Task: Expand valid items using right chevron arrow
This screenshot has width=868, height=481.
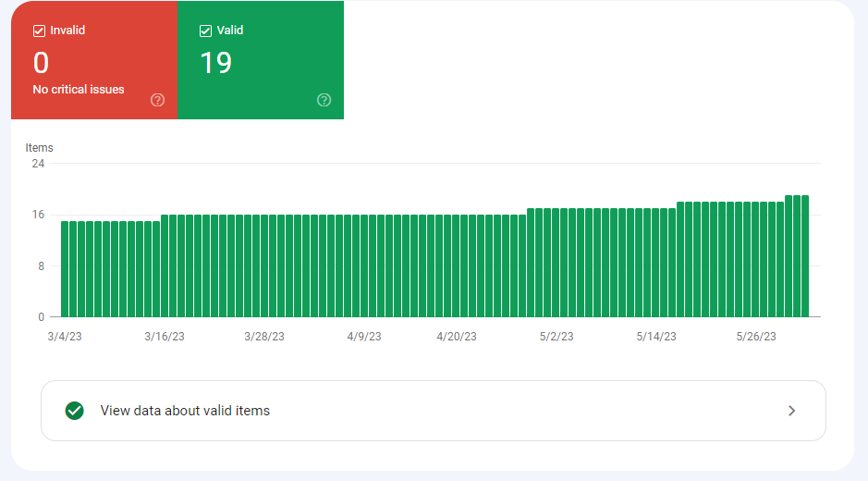Action: click(x=791, y=411)
